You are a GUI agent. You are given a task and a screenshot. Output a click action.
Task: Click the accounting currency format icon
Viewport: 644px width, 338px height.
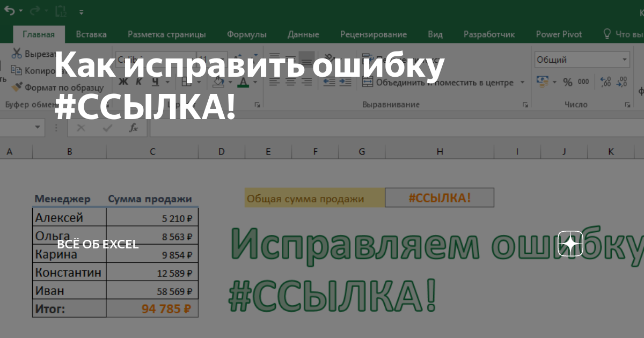tap(542, 82)
